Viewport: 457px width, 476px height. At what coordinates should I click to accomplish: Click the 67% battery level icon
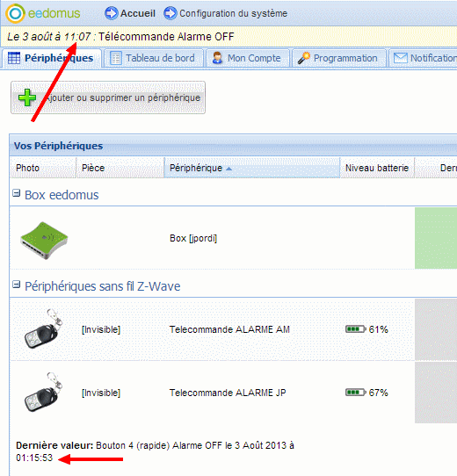click(x=356, y=393)
